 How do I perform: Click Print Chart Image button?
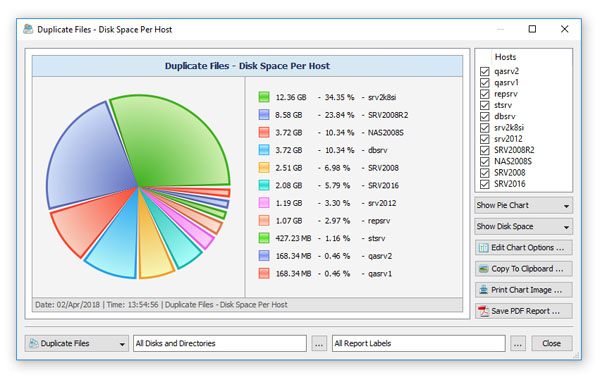[523, 290]
